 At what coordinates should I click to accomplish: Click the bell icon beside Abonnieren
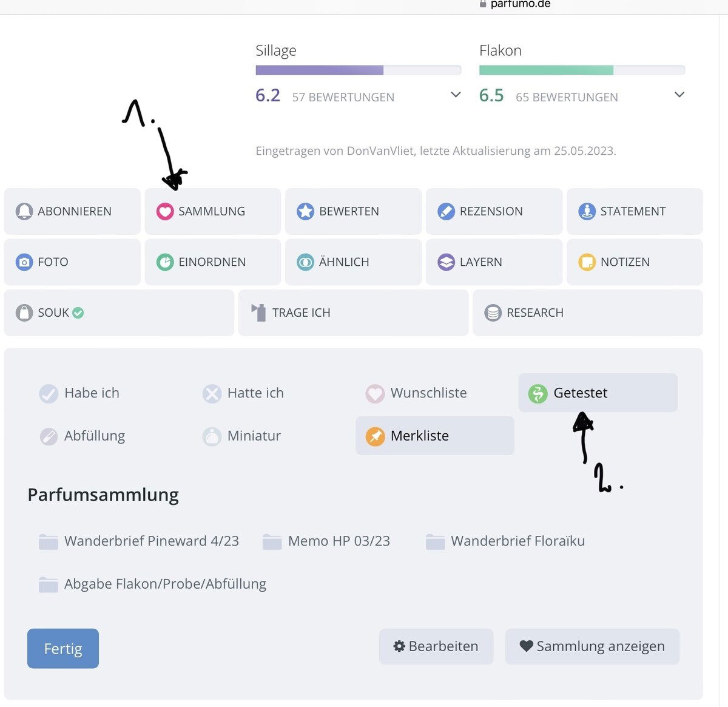click(24, 211)
